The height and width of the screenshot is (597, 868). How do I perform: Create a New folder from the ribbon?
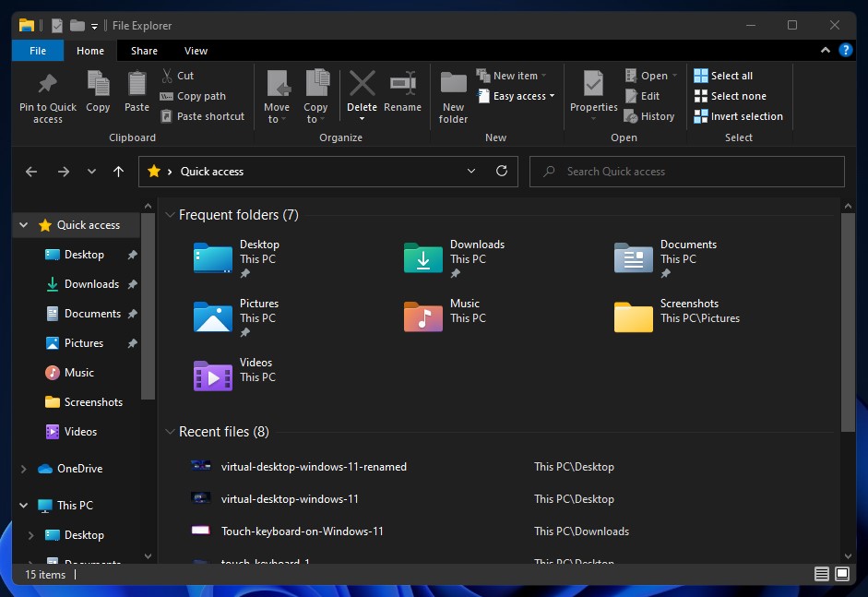(x=454, y=98)
